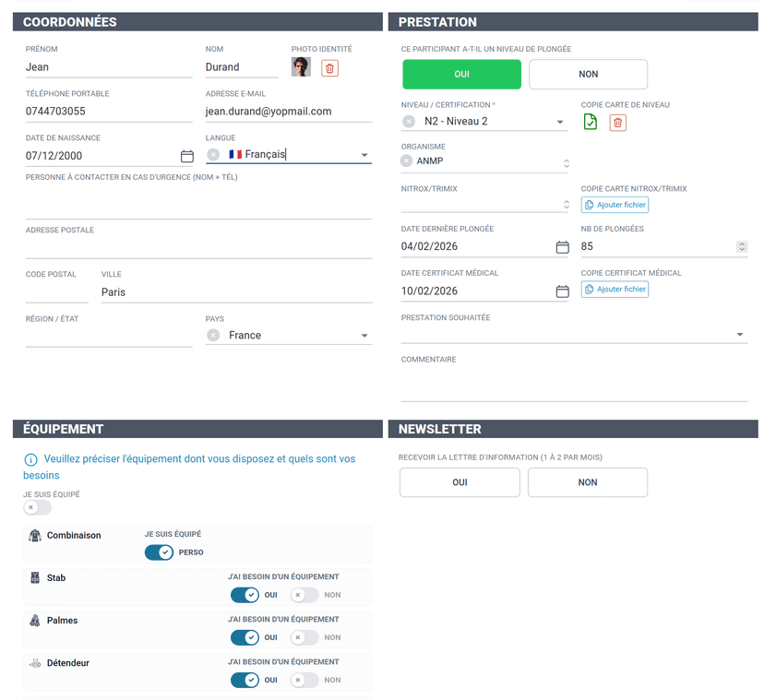Enable the 'Je suis équipé' master toggle
The width and height of the screenshot is (764, 700).
click(x=37, y=506)
